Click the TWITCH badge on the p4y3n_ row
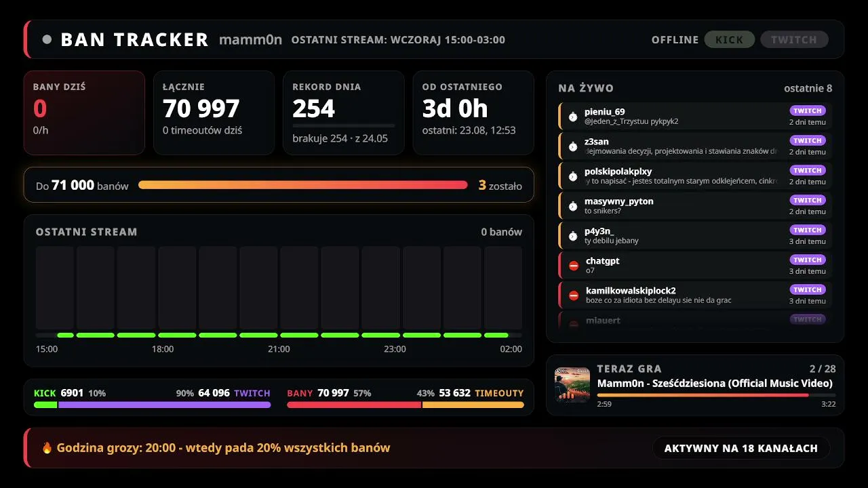The image size is (868, 488). click(808, 230)
